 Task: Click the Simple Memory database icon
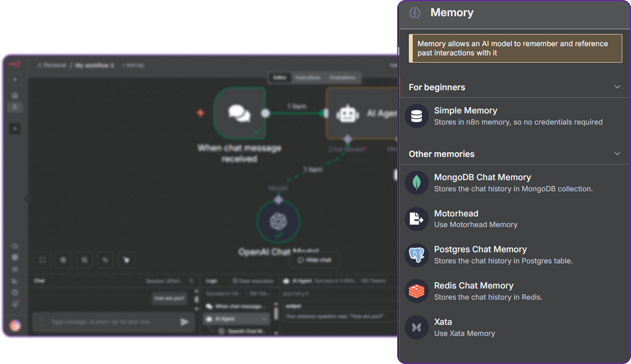click(x=417, y=116)
